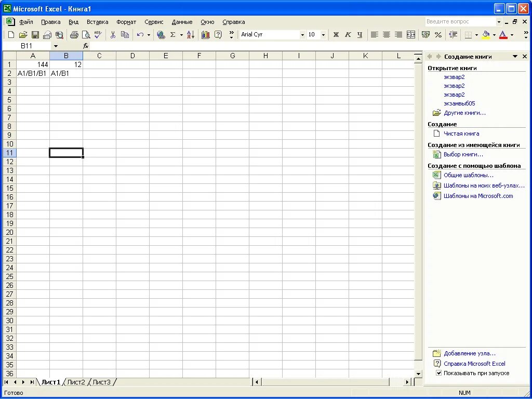
Task: Click in the 'Введите вопрос' help box
Action: pos(460,22)
